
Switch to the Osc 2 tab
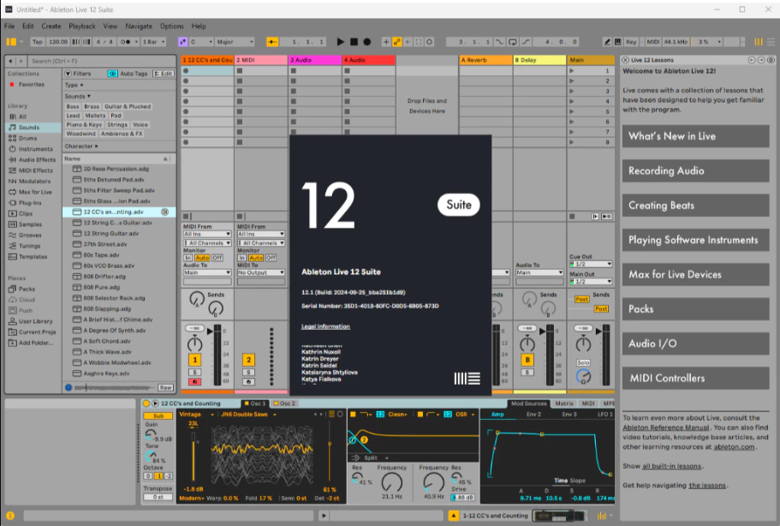[x=285, y=404]
